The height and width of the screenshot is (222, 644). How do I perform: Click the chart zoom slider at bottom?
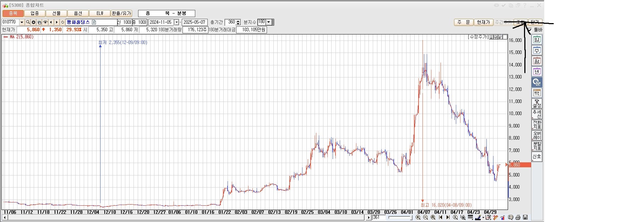point(400,217)
